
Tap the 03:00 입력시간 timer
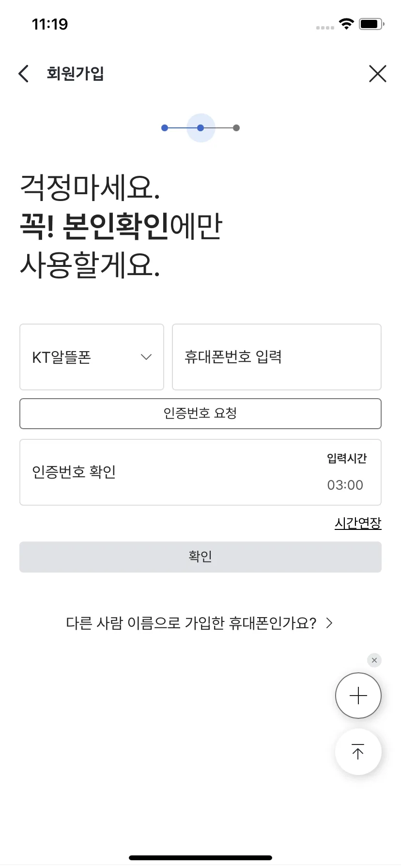click(x=345, y=485)
